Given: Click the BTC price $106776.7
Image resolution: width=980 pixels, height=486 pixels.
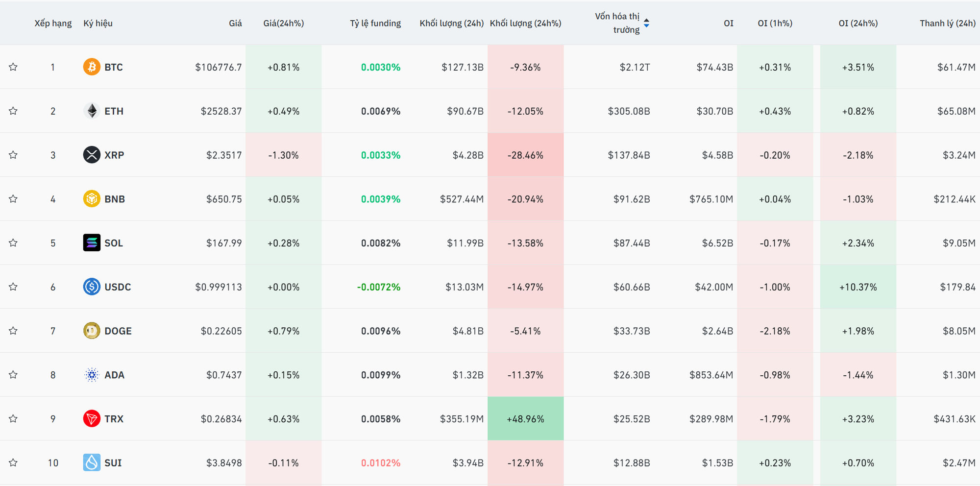Looking at the screenshot, I should [218, 67].
